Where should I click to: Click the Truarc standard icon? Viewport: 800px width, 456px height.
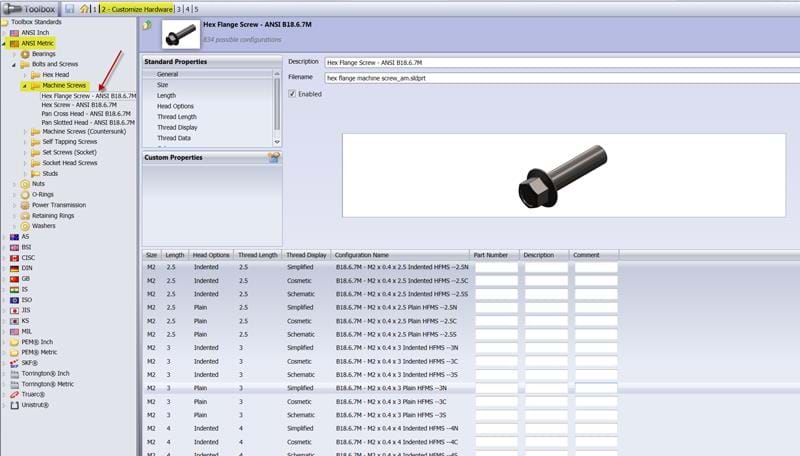14,394
